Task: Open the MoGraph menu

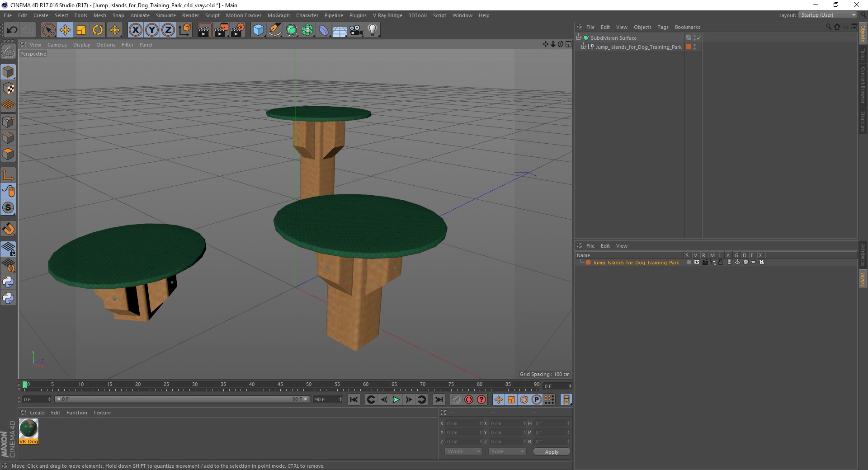Action: 278,15
